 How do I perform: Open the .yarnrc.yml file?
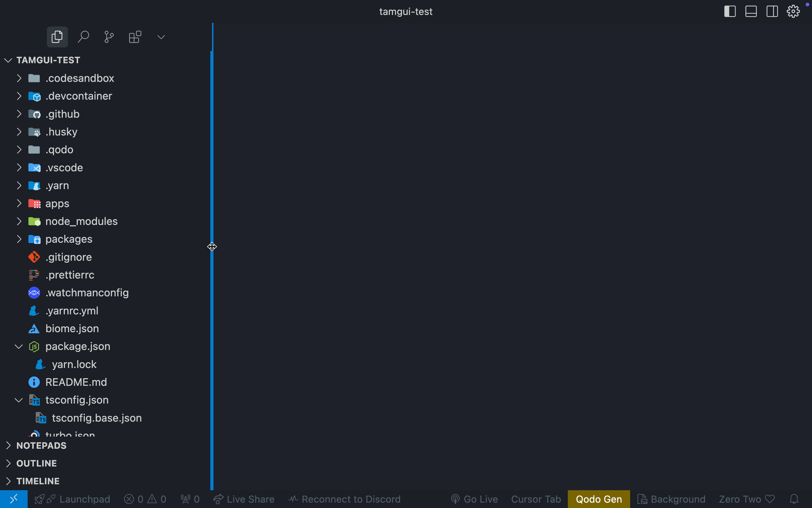click(x=72, y=311)
